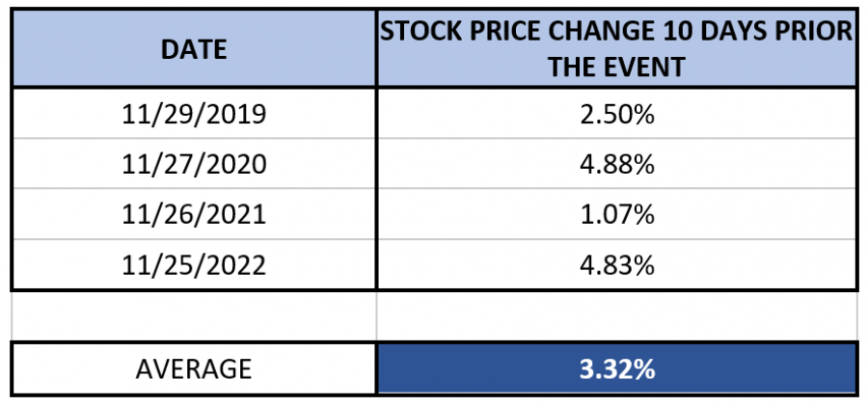Click the 11/29/2019 date cell

pos(194,114)
